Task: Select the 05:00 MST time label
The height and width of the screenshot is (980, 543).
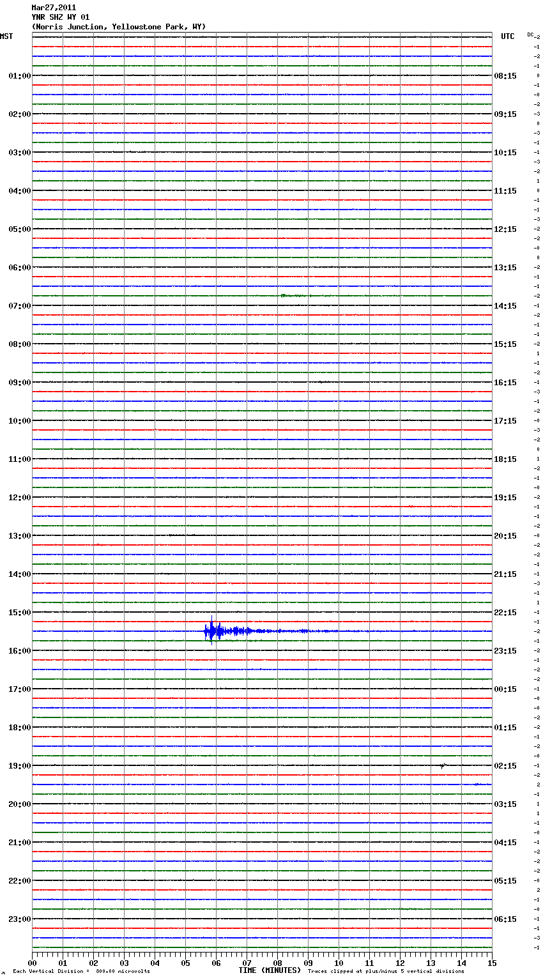Action: (x=20, y=229)
